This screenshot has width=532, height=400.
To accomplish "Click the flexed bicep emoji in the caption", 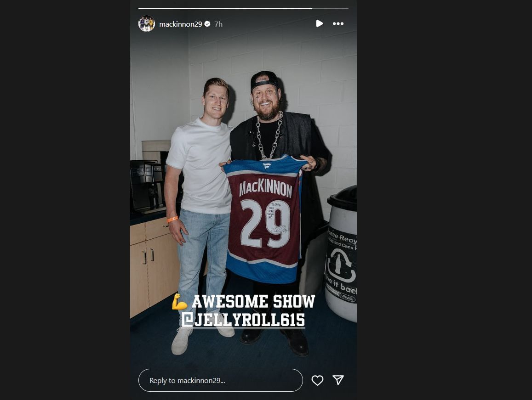I will tap(180, 302).
